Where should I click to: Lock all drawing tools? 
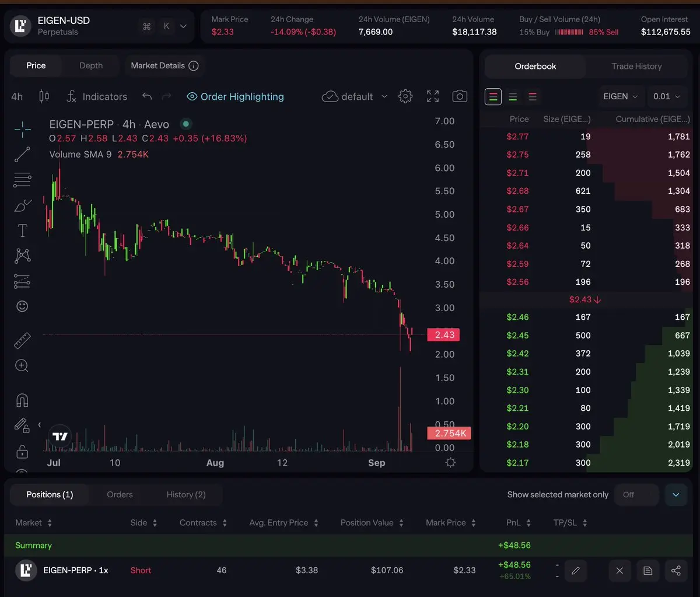[x=22, y=452]
